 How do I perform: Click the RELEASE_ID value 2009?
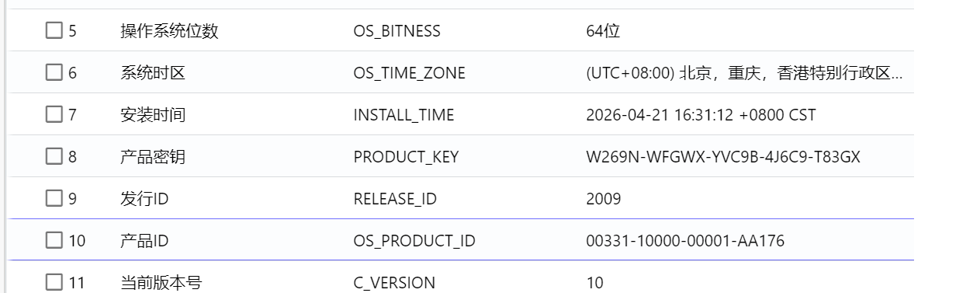pos(604,199)
